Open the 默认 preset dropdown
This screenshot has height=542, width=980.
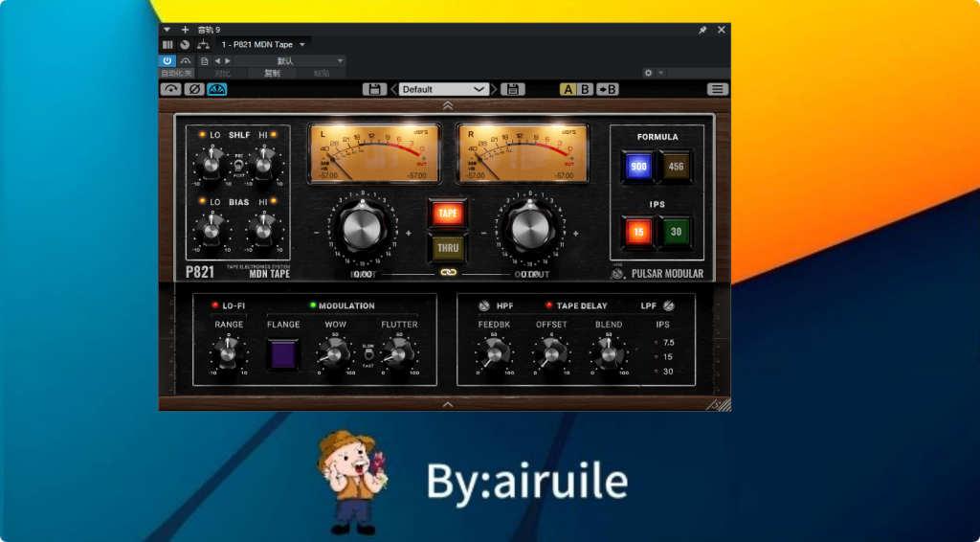click(x=290, y=61)
